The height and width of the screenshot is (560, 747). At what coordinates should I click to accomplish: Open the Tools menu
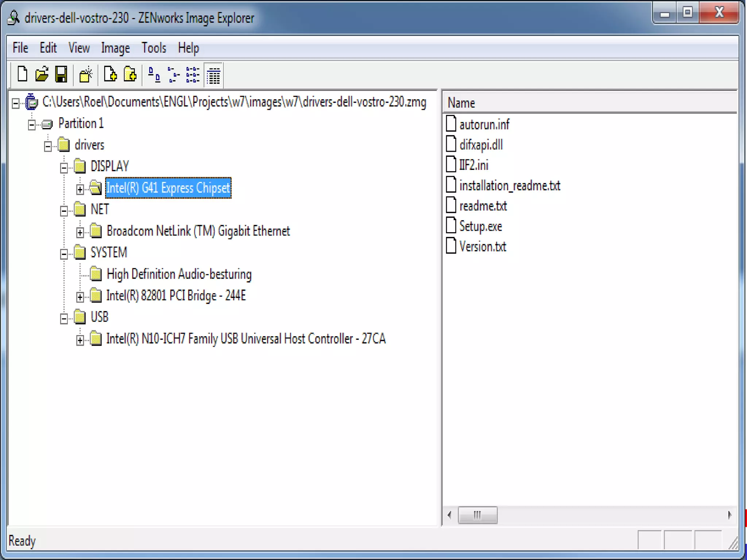pyautogui.click(x=154, y=48)
